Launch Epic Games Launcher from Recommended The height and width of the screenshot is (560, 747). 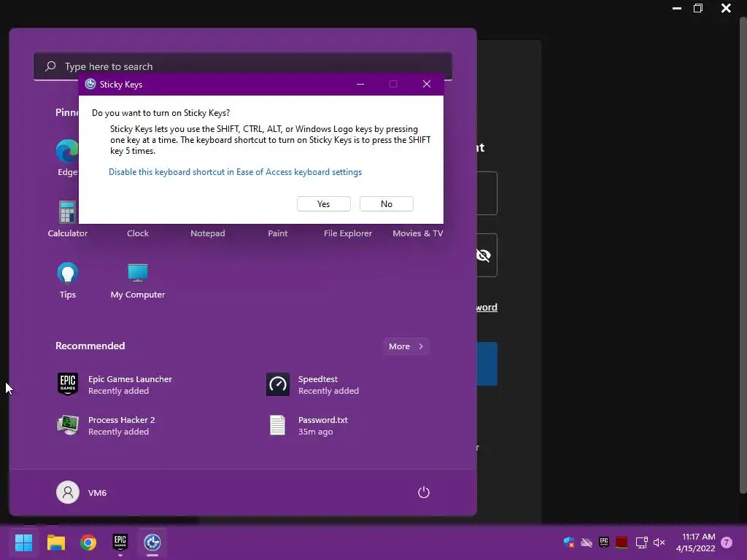point(115,384)
